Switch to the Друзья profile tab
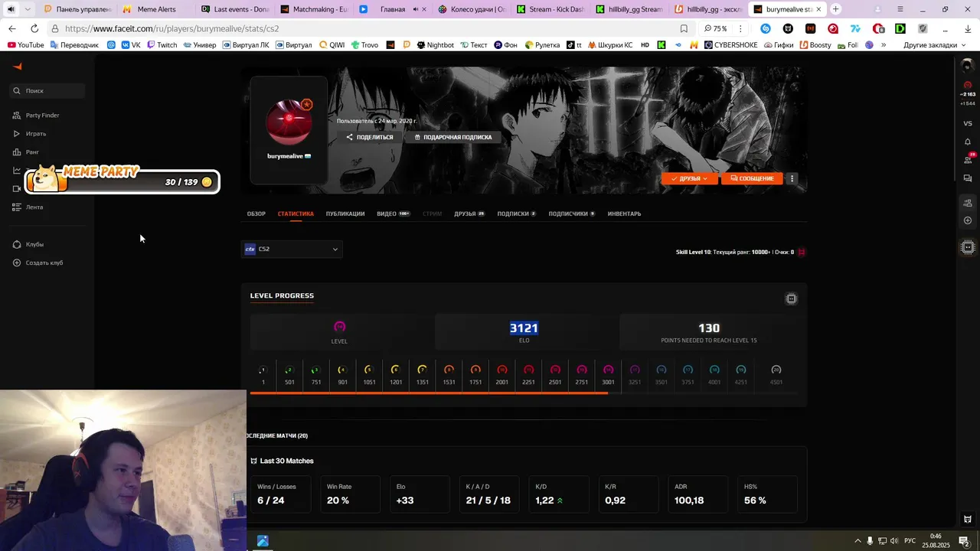Screen dimensions: 980x551 tap(469, 214)
